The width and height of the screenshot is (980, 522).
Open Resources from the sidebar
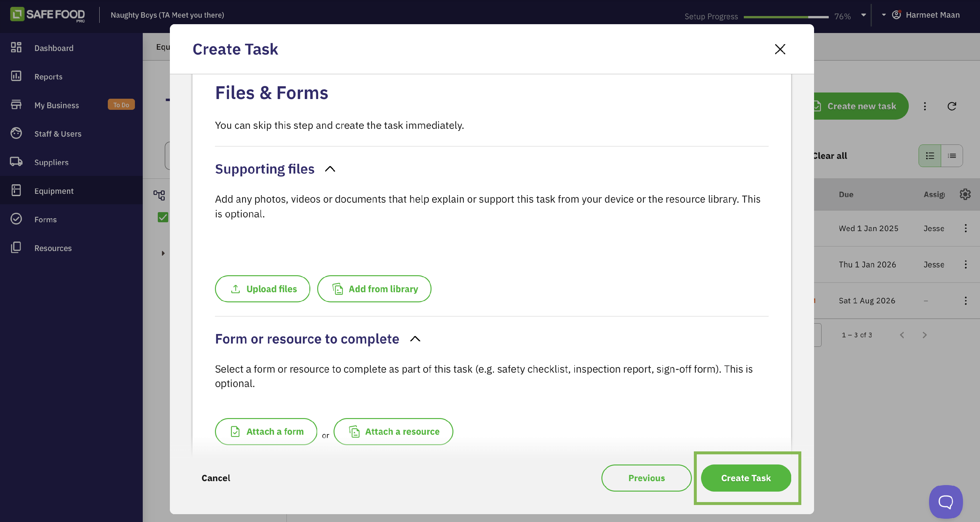pyautogui.click(x=71, y=247)
